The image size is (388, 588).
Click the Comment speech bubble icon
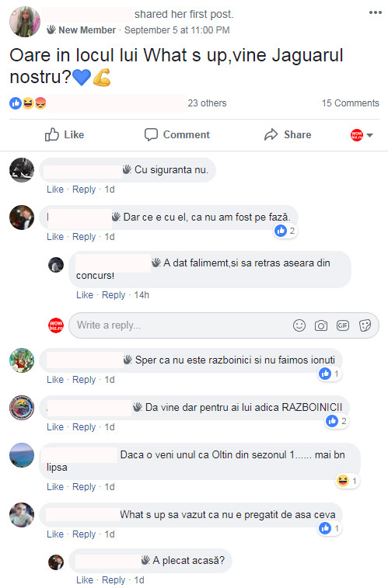click(151, 134)
